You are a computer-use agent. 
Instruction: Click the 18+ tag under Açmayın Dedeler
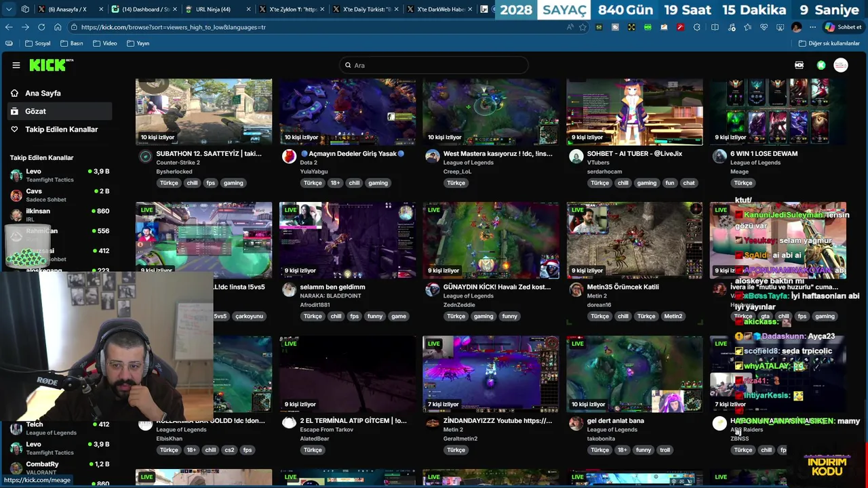(335, 183)
